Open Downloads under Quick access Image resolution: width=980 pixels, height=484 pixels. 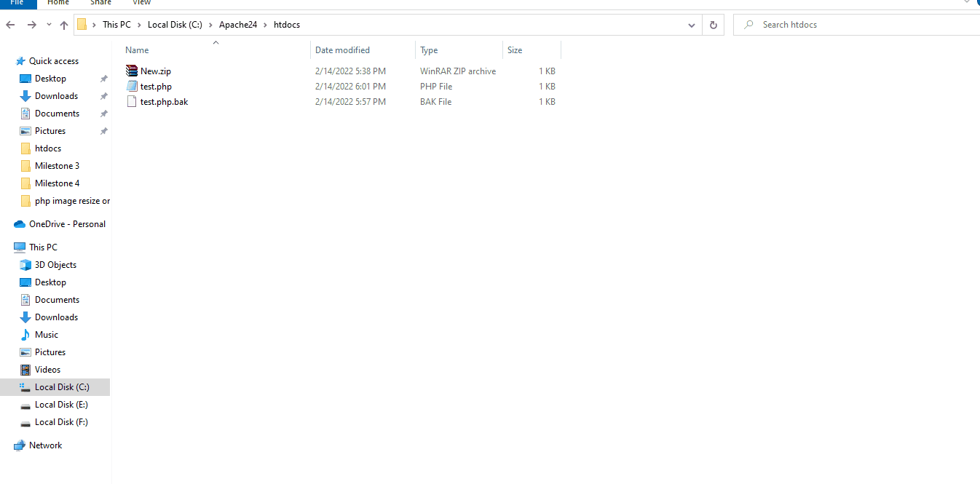coord(56,96)
